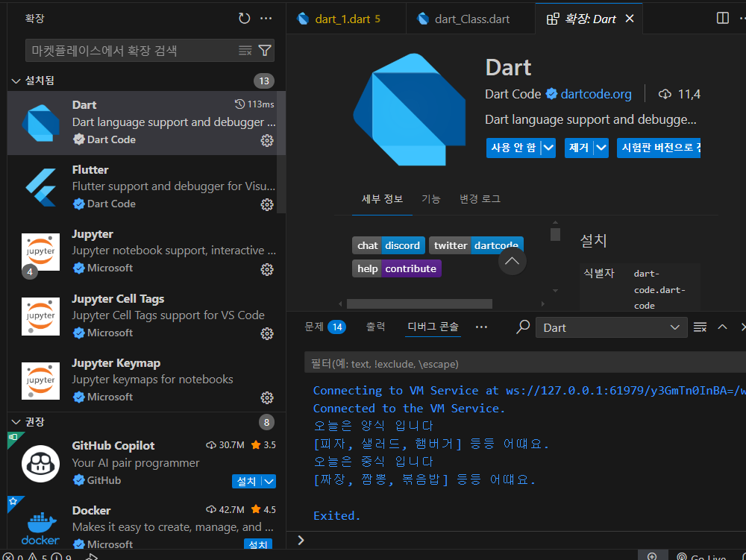Open errors and warnings in status bar
The width and height of the screenshot is (746, 560).
point(37,557)
